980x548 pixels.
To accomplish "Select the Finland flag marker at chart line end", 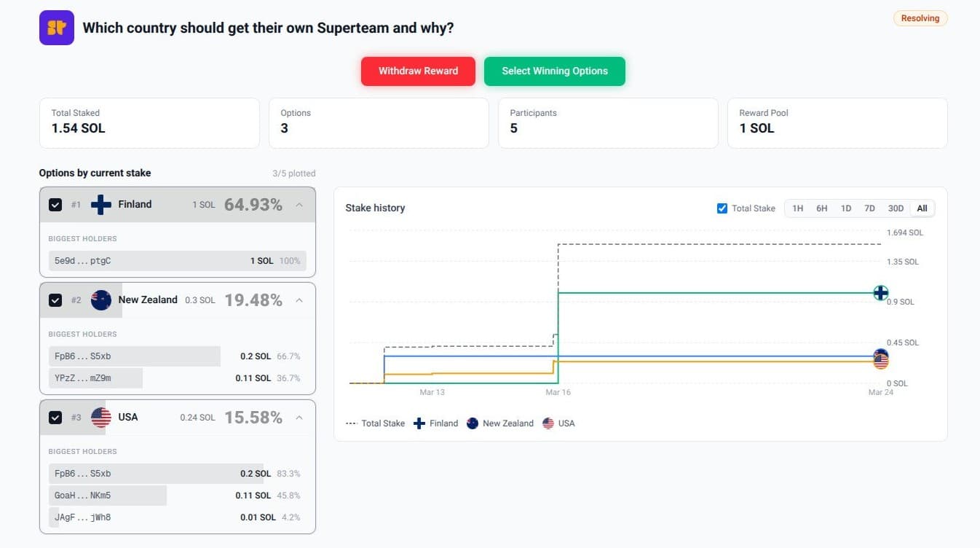I will (881, 293).
